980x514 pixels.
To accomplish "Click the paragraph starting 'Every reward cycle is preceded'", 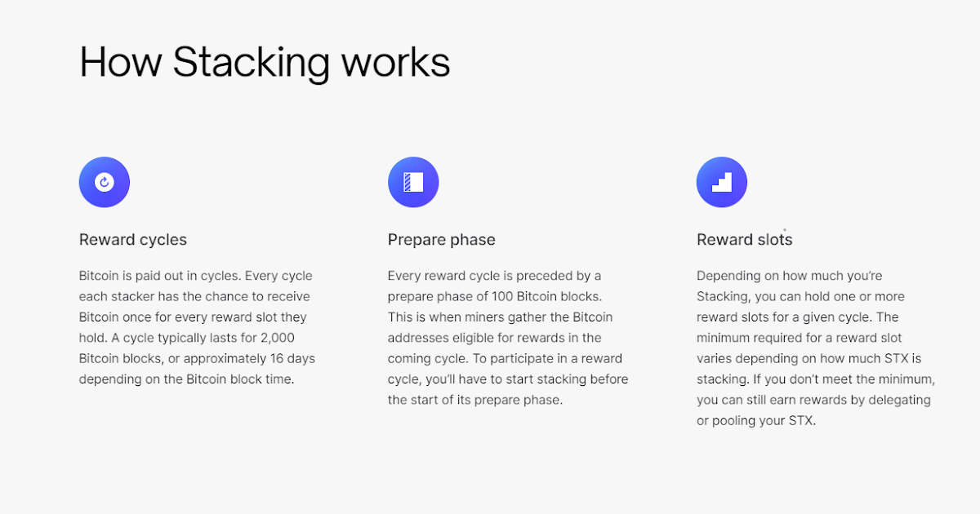I will point(508,338).
